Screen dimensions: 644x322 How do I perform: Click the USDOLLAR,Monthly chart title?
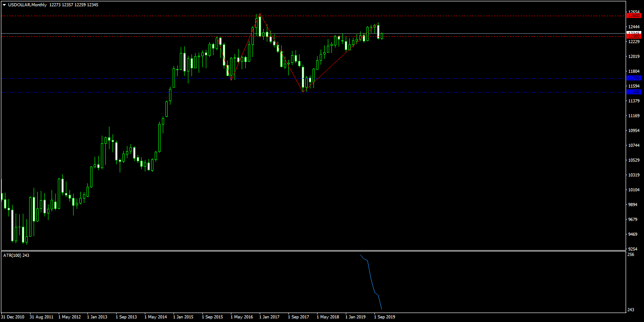point(27,5)
